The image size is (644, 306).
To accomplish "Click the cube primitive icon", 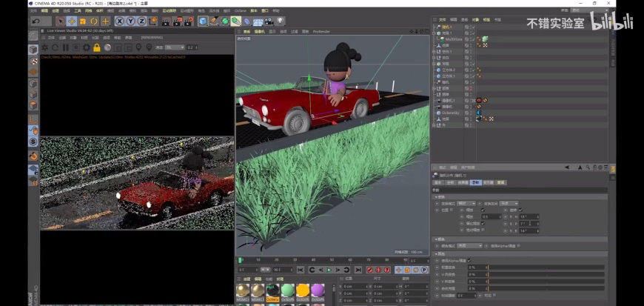I will pyautogui.click(x=203, y=21).
